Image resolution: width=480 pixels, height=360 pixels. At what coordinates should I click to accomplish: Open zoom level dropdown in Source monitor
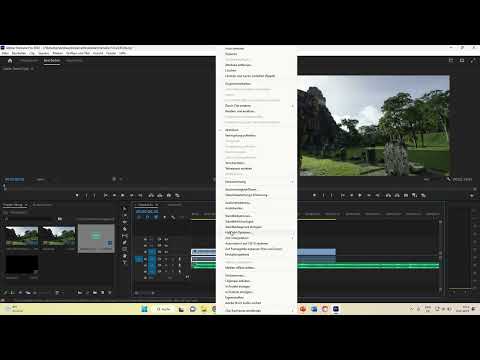point(43,179)
